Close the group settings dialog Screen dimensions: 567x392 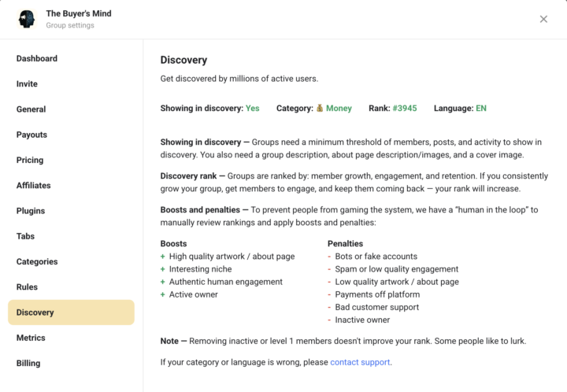click(x=543, y=19)
